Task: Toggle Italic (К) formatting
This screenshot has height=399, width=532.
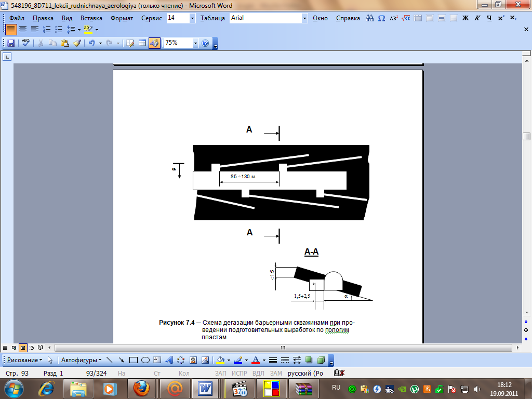Action: 477,18
